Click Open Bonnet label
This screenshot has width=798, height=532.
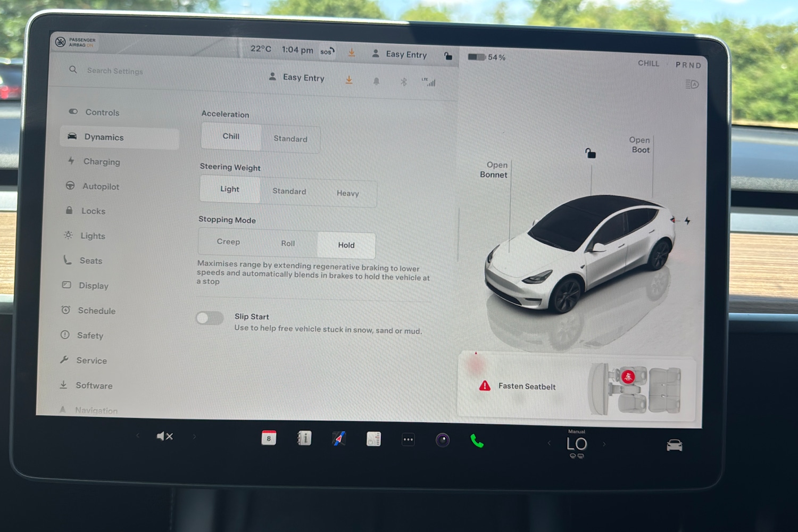coord(495,170)
